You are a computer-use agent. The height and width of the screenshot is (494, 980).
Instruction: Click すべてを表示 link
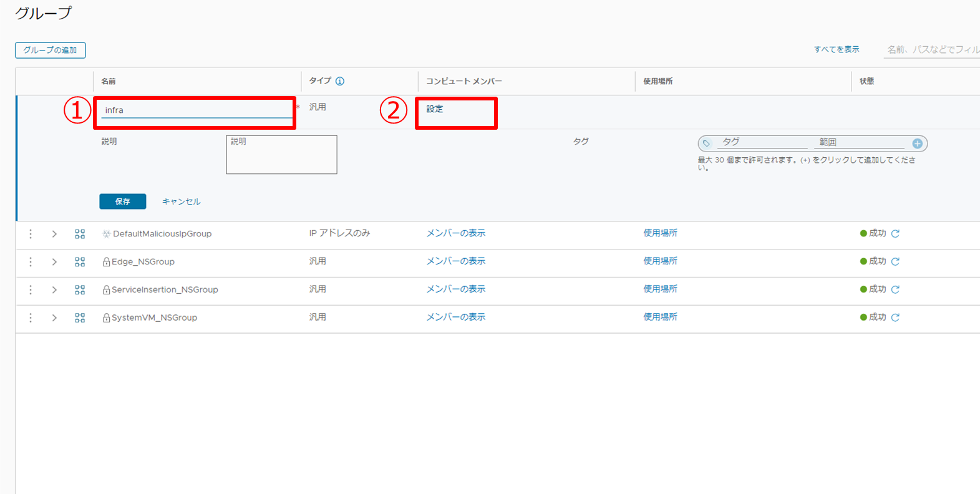pos(836,49)
